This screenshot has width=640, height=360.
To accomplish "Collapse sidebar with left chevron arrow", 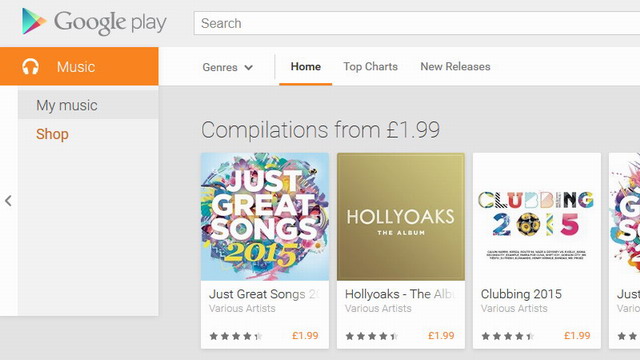I will coord(8,200).
